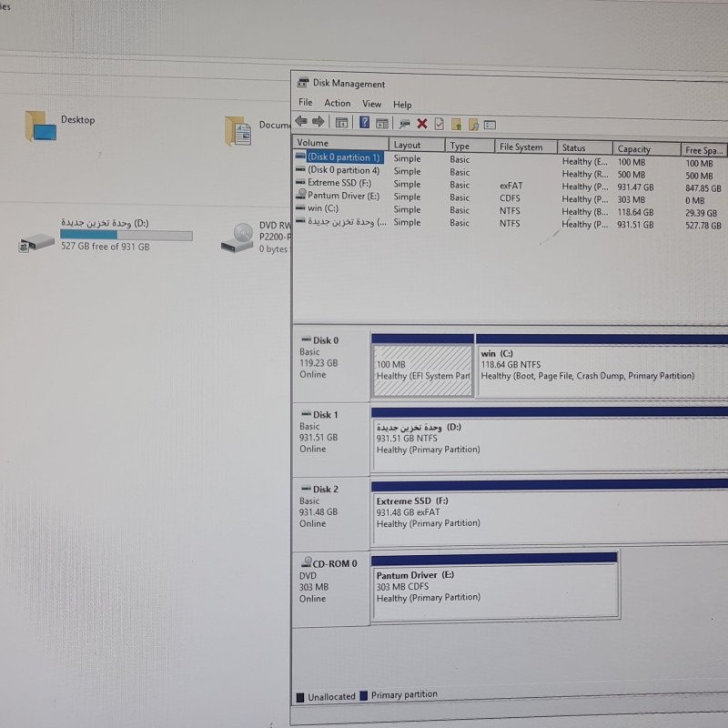The width and height of the screenshot is (728, 728).
Task: Click the Show/Hide Console Tree icon
Action: coord(341,123)
